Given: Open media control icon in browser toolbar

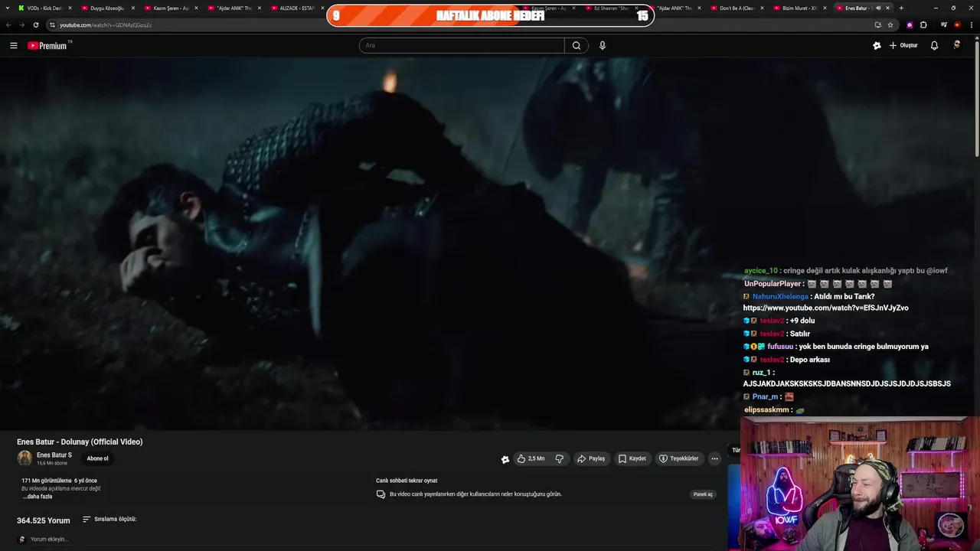Looking at the screenshot, I should tap(944, 24).
